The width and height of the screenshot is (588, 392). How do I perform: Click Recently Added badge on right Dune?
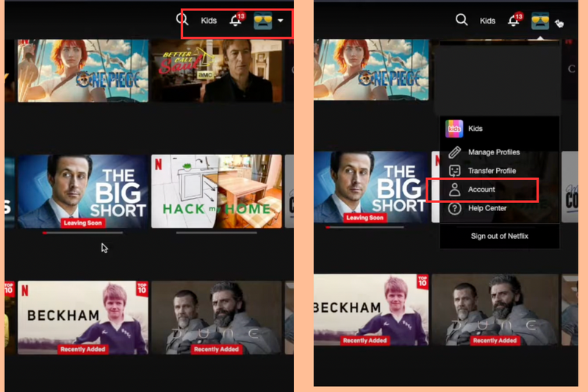495,341
